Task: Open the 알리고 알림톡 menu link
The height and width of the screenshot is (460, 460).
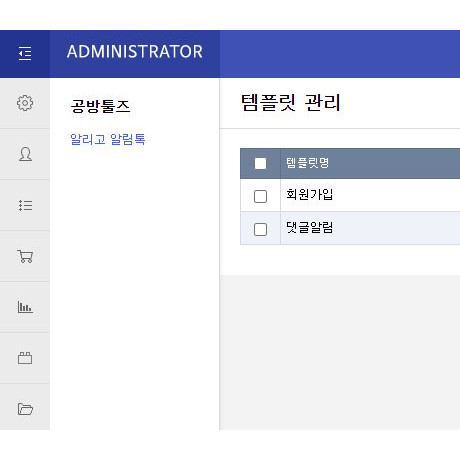Action: click(x=108, y=139)
